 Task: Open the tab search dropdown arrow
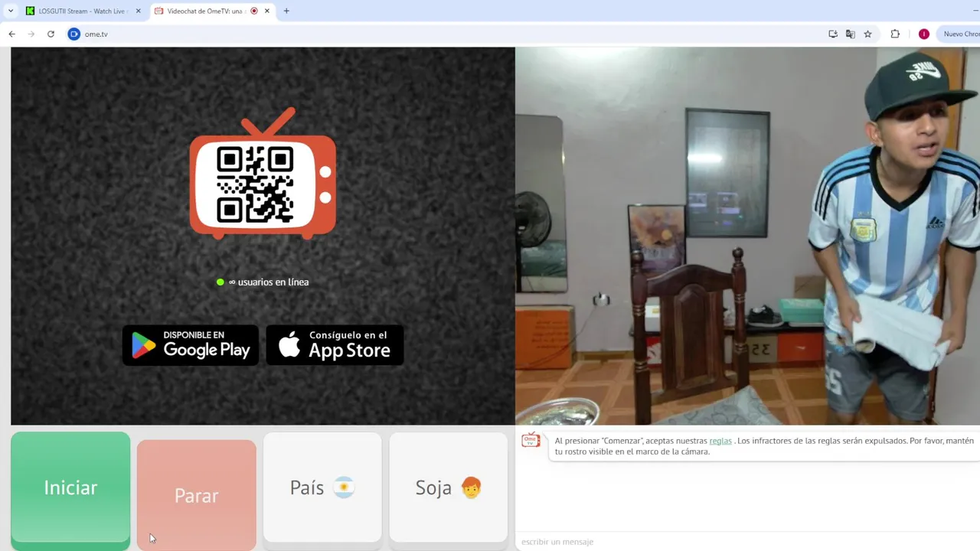[x=11, y=11]
